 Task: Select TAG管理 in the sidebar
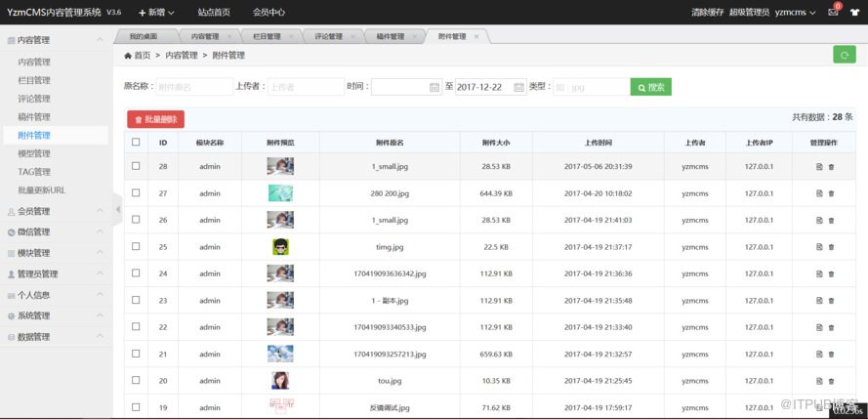point(34,172)
